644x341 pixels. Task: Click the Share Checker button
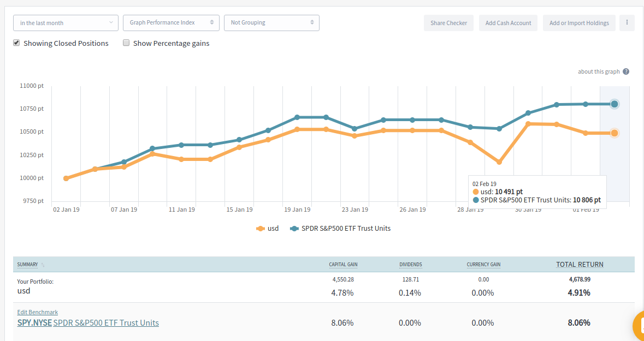[448, 23]
